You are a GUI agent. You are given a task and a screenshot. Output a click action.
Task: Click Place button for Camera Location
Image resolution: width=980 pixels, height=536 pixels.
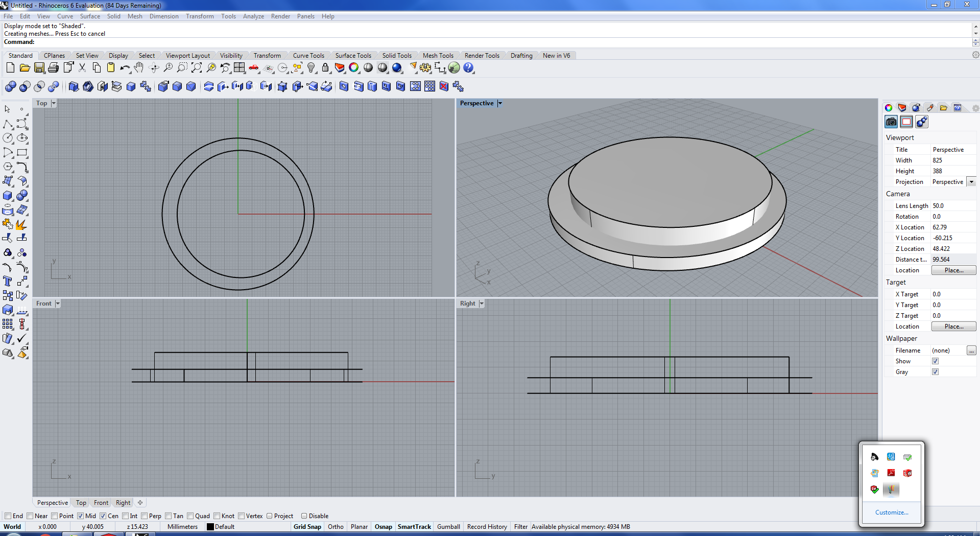[x=953, y=270]
